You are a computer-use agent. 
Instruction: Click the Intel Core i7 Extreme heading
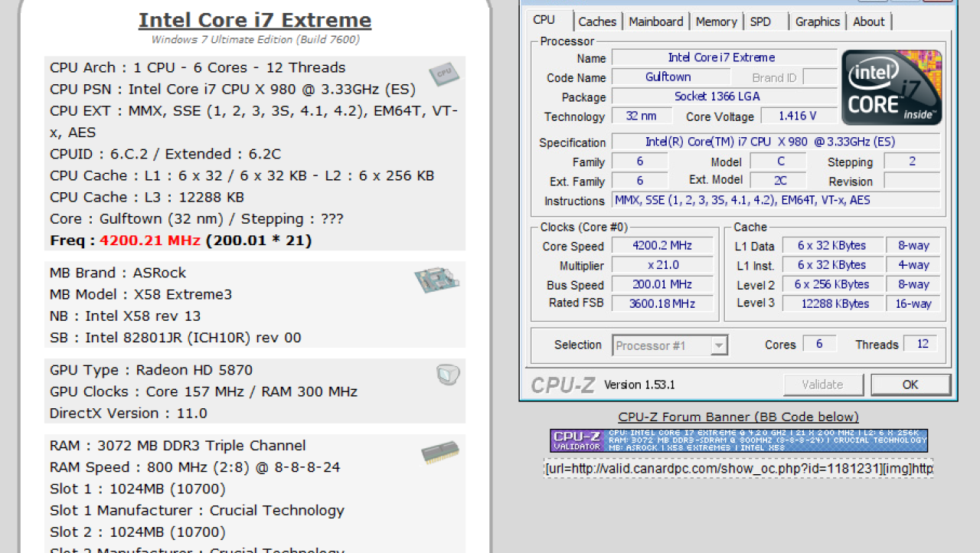pyautogui.click(x=255, y=20)
